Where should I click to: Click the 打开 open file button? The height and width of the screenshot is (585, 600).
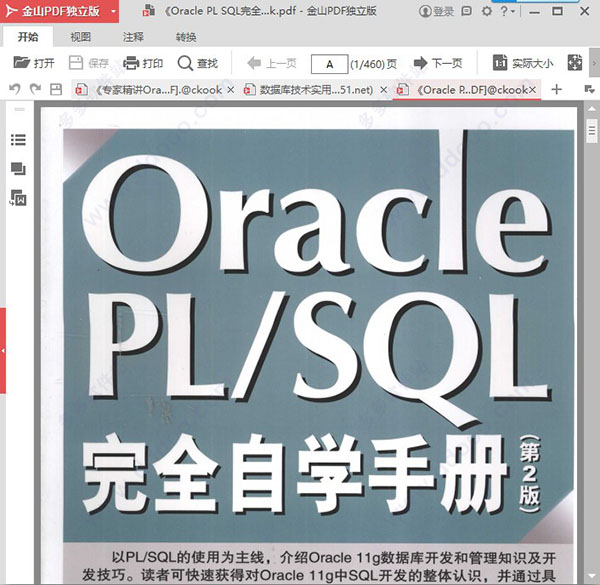34,63
